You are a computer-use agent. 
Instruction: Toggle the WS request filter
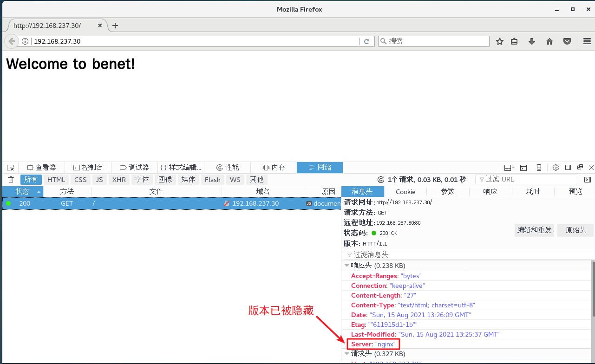(235, 180)
